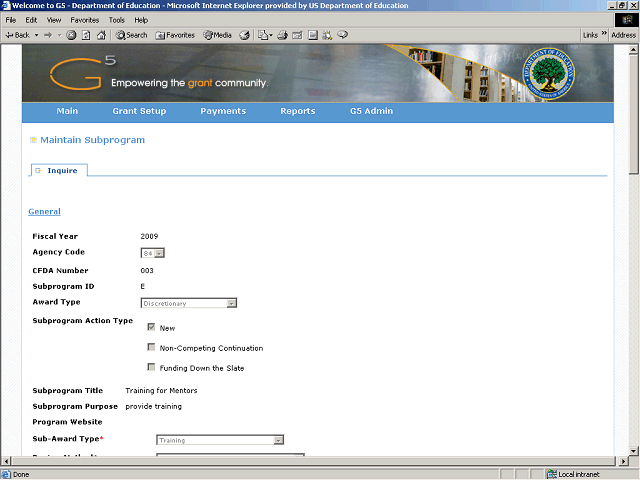Toggle the New action type checkbox
The image size is (640, 480).
click(x=151, y=327)
